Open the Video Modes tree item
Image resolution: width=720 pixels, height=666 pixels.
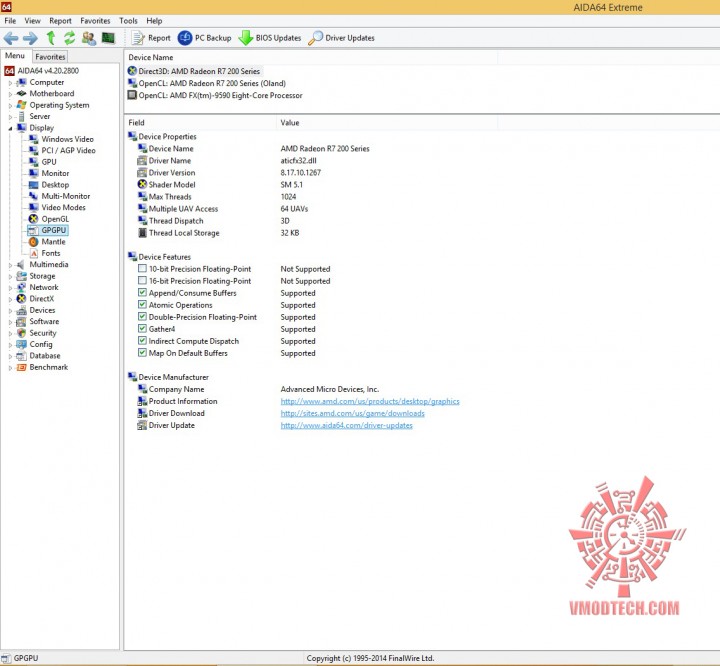(63, 208)
